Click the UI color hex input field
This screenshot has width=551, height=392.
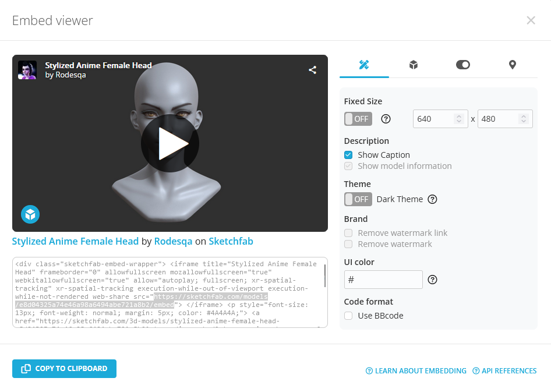coord(383,280)
